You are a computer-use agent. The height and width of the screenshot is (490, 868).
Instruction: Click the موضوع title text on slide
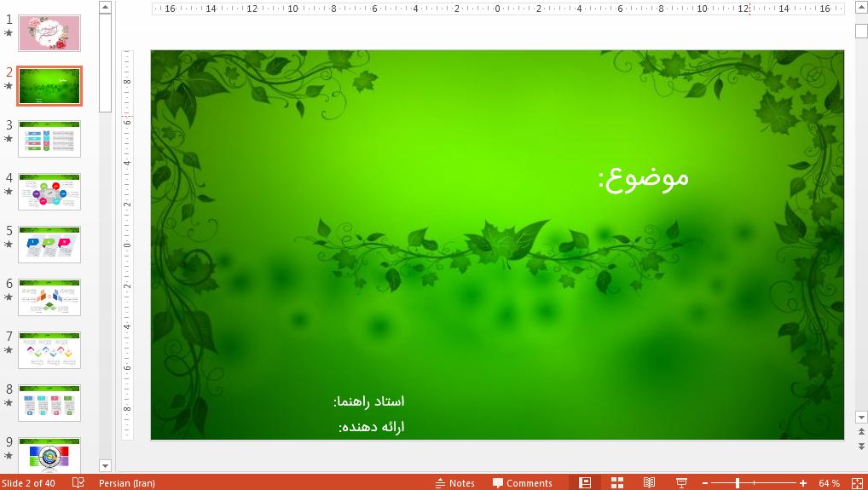(644, 176)
